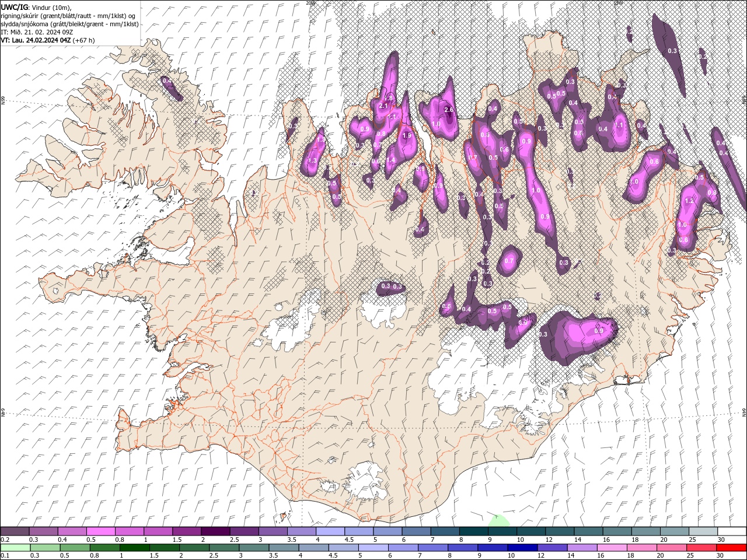Pick the darkest purple snow swatch between 2 and 2.5
Screen dimensions: 747x560
215,531
